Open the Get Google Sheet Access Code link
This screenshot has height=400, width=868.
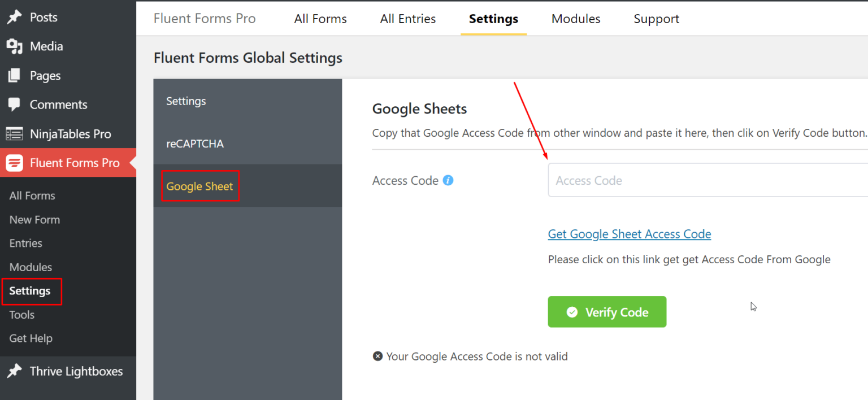629,233
